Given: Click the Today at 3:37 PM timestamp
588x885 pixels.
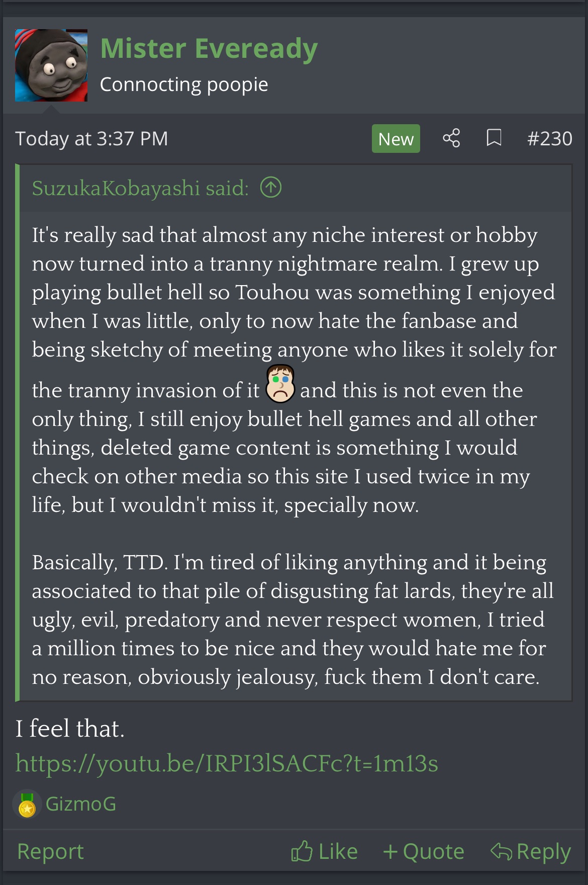Looking at the screenshot, I should point(91,138).
